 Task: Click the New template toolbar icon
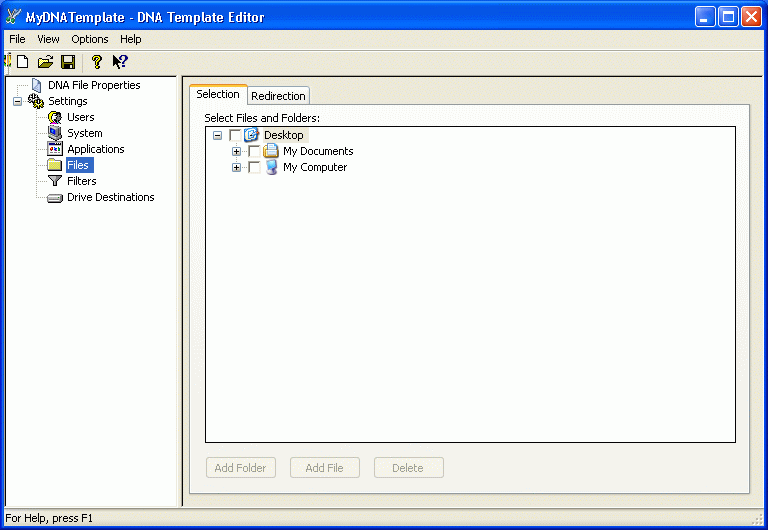click(x=23, y=62)
